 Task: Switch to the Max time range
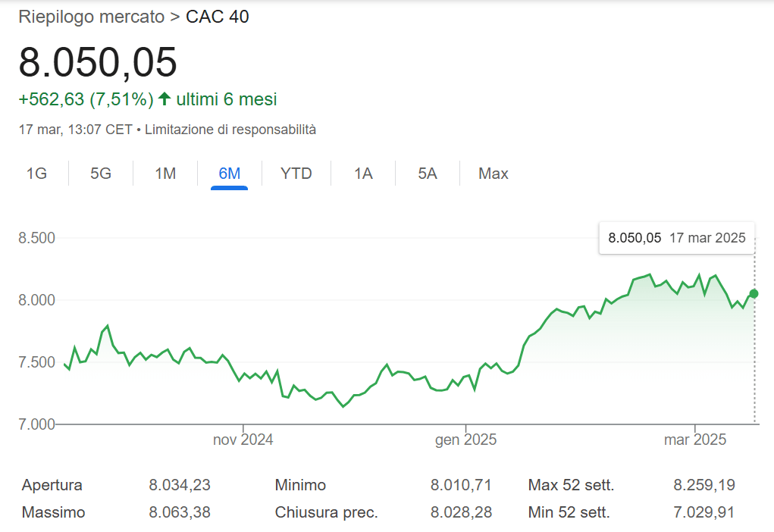493,174
